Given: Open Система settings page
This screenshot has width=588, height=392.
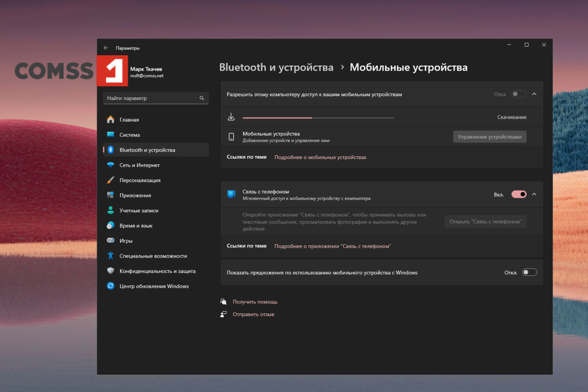Looking at the screenshot, I should 156,135.
